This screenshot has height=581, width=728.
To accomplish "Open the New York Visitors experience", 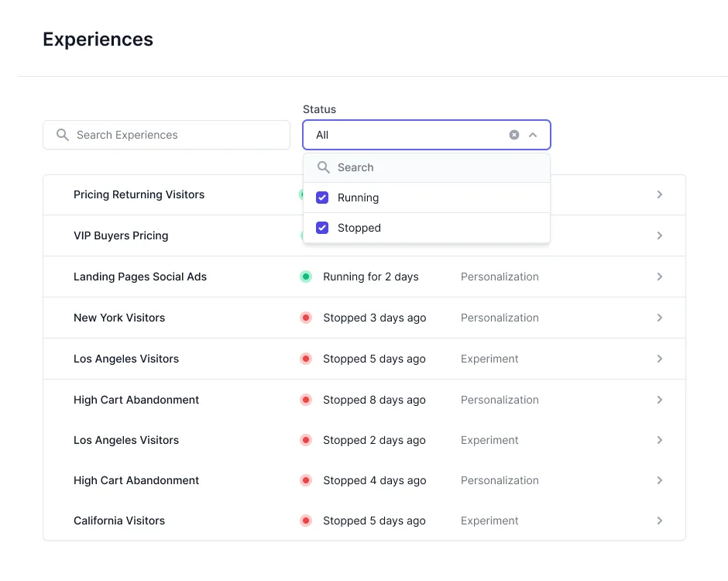I will tap(119, 318).
